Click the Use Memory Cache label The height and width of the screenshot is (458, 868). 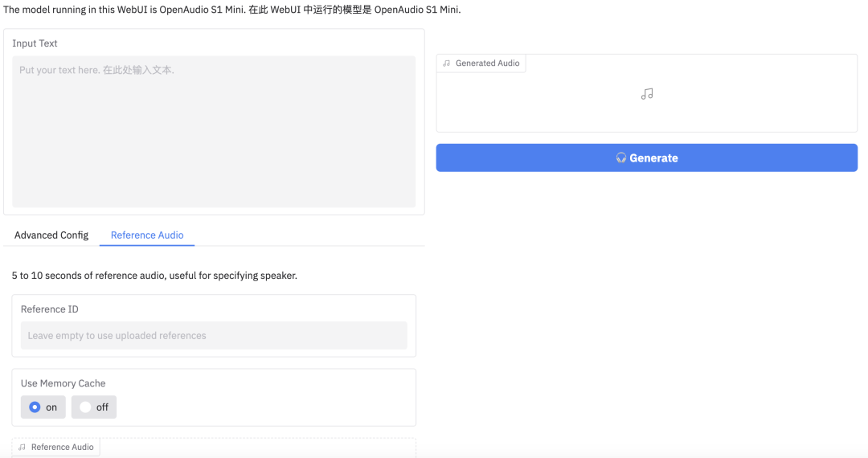63,383
